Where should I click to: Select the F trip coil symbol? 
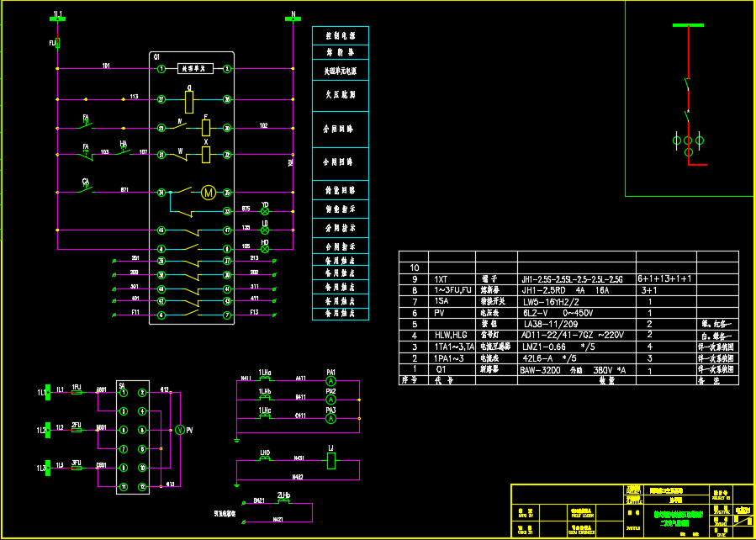[x=206, y=128]
